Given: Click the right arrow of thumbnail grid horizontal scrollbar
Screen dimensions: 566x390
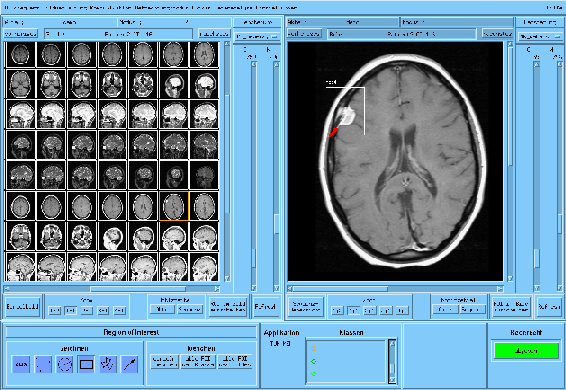Looking at the screenshot, I should [x=217, y=289].
